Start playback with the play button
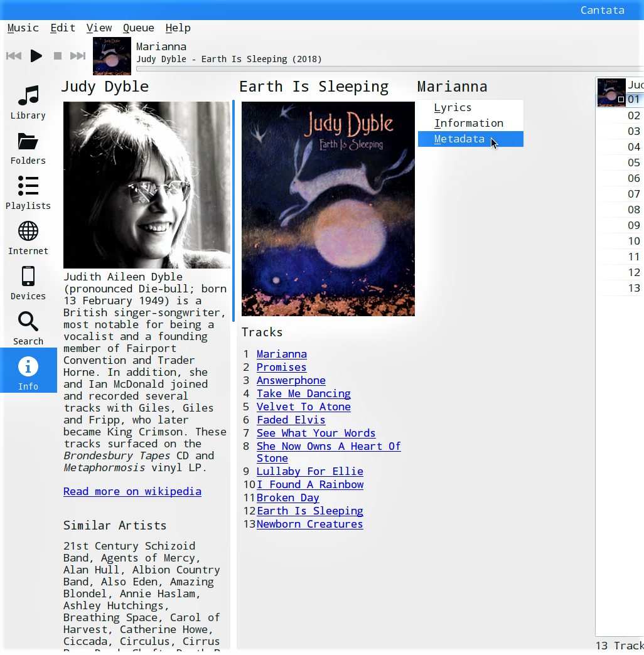 [36, 56]
